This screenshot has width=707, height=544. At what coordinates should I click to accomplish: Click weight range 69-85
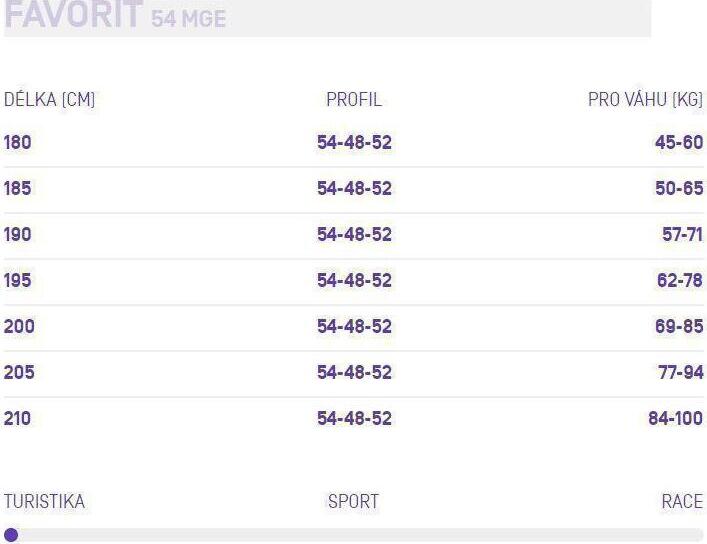point(679,326)
